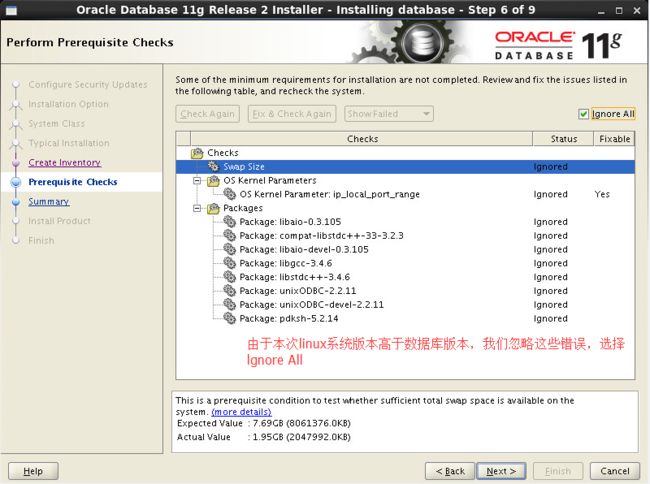The height and width of the screenshot is (484, 650).
Task: Click Ignored status of pdksh-5.2.14
Action: point(551,319)
